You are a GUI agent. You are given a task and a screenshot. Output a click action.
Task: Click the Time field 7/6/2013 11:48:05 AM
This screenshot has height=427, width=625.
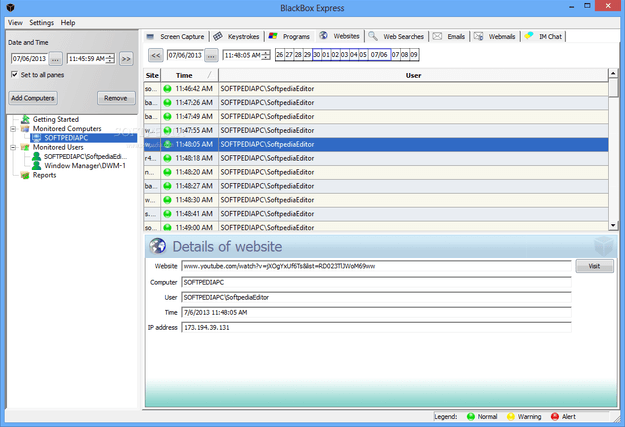coord(376,313)
